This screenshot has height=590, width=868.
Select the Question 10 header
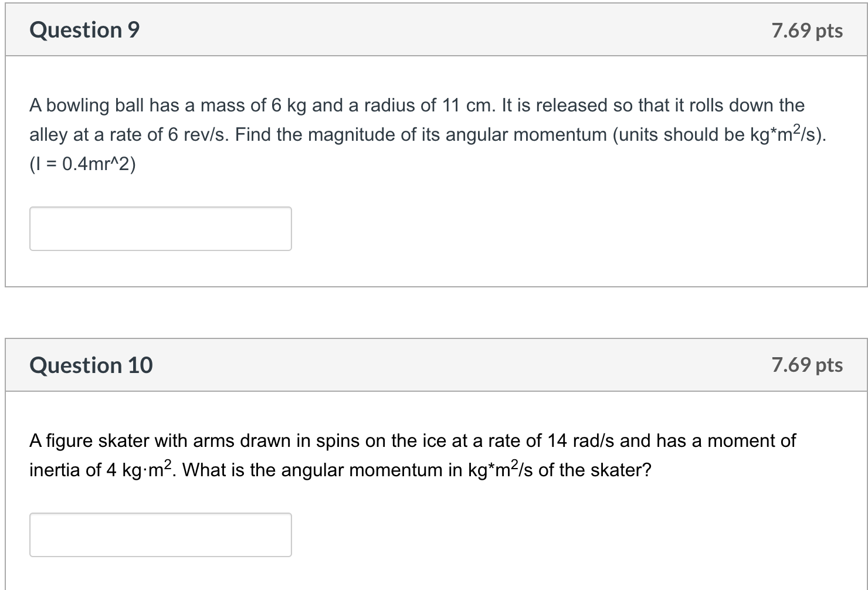pyautogui.click(x=91, y=364)
